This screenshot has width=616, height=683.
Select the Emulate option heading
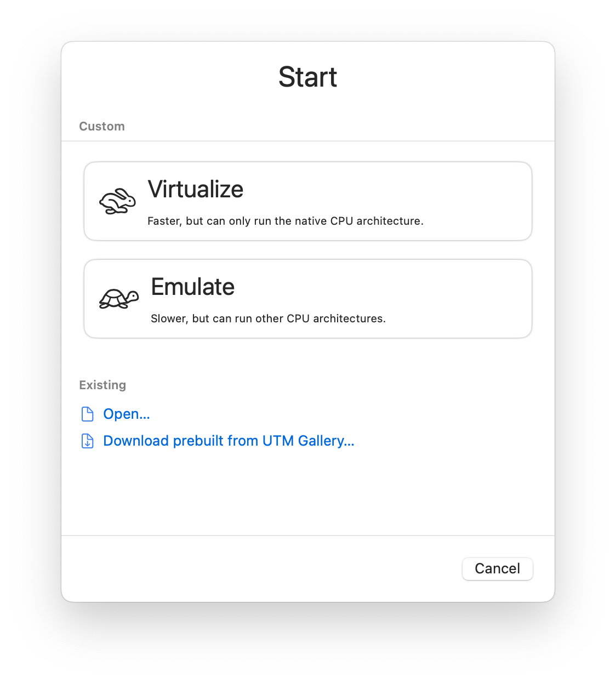coord(192,287)
